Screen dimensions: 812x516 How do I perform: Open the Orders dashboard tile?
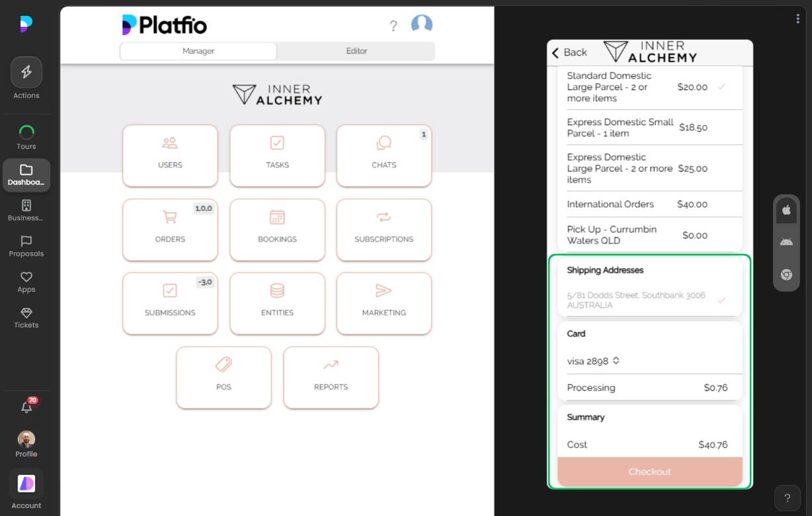(170, 230)
